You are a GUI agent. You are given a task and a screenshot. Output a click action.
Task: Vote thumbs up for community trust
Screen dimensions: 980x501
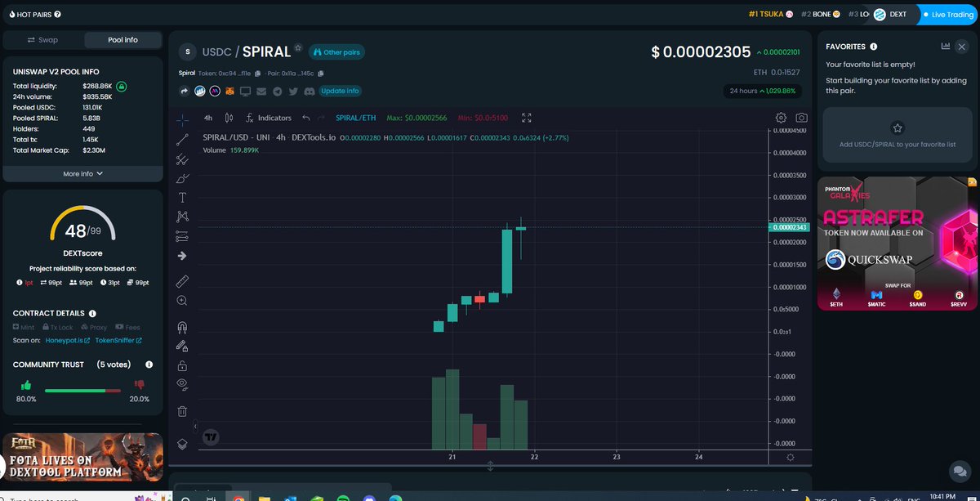(26, 385)
